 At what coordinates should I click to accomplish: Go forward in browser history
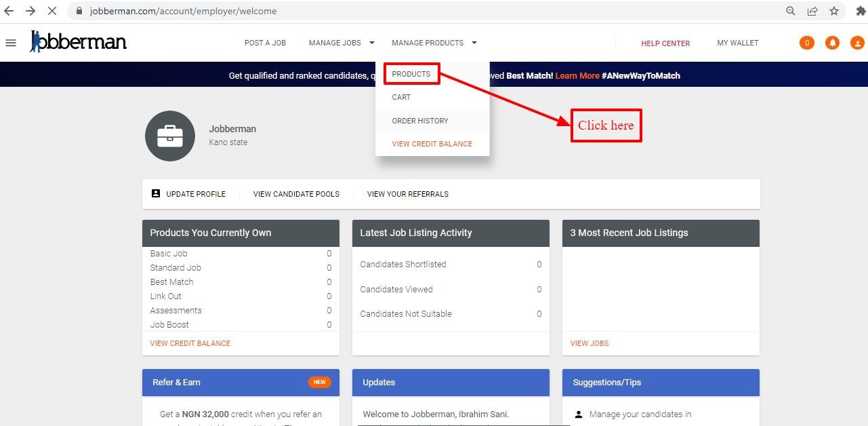pos(30,11)
